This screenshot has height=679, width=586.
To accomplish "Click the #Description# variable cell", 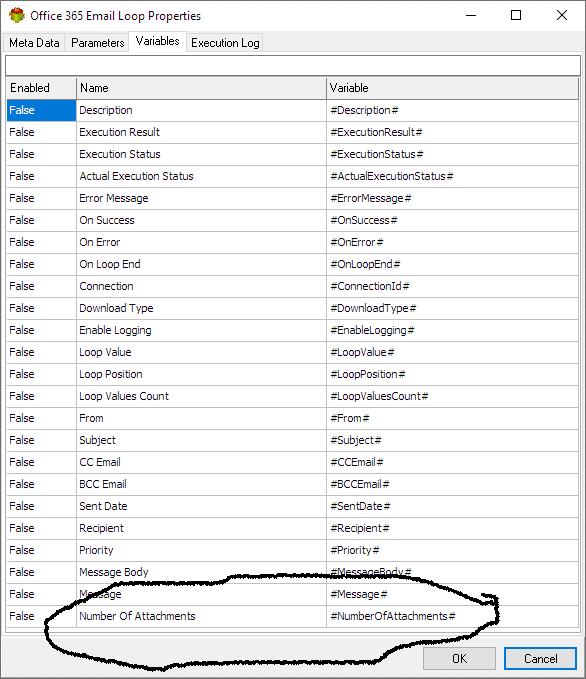I will point(453,110).
